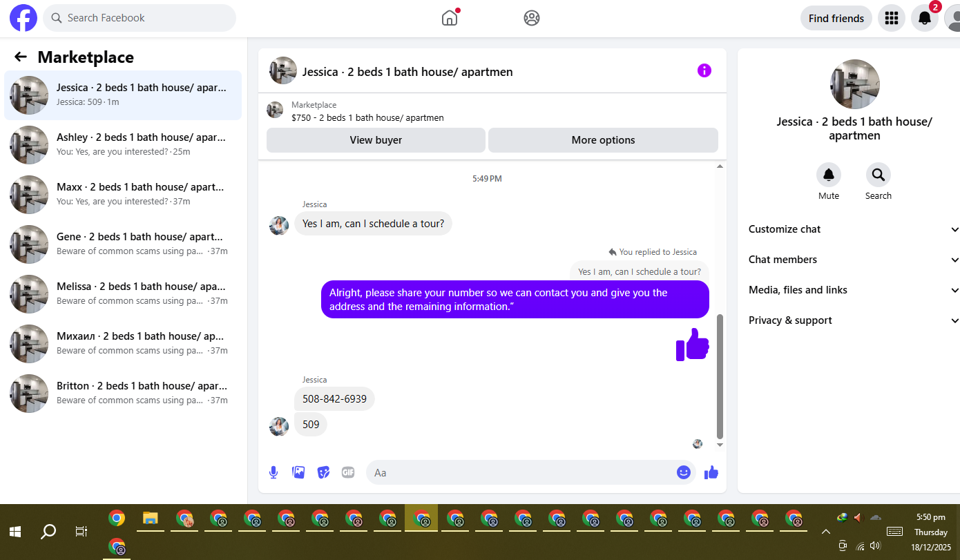Click the taskbar clock showing 5:50 pm

click(x=930, y=517)
